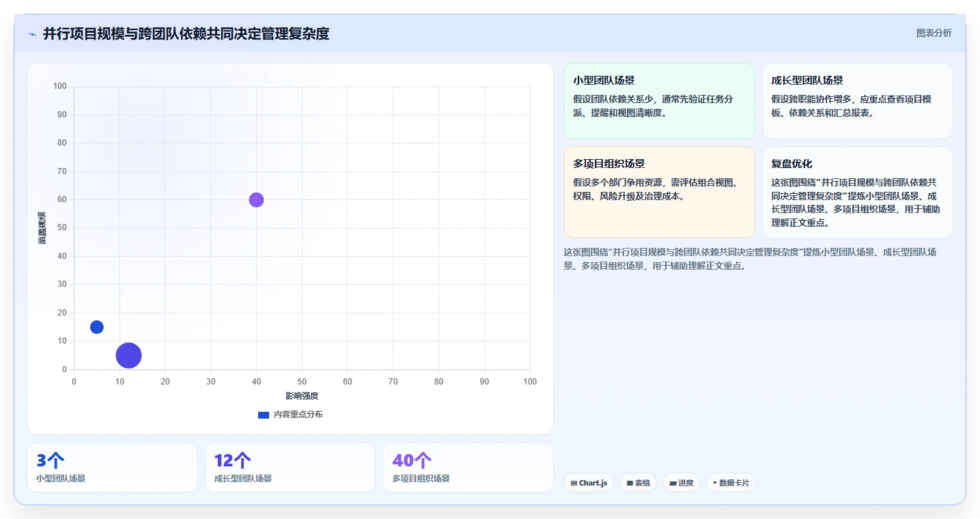Click the 进度 tag chip
The height and width of the screenshot is (519, 980).
click(x=682, y=483)
